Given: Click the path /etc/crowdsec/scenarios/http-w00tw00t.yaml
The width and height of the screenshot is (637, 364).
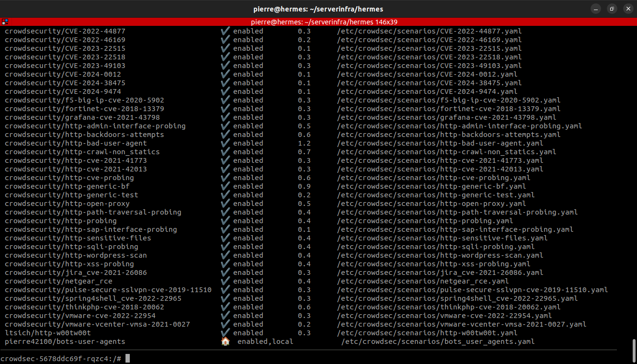Looking at the screenshot, I should pos(427,333).
